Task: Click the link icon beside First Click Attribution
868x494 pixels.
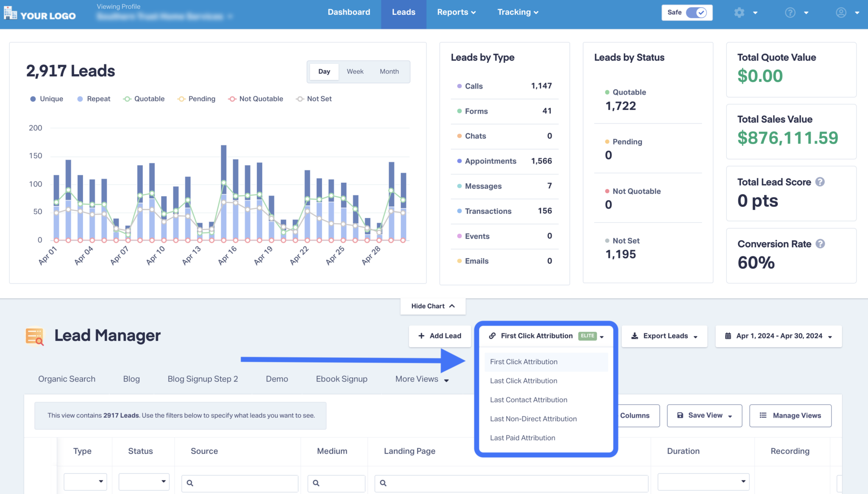Action: pyautogui.click(x=492, y=336)
